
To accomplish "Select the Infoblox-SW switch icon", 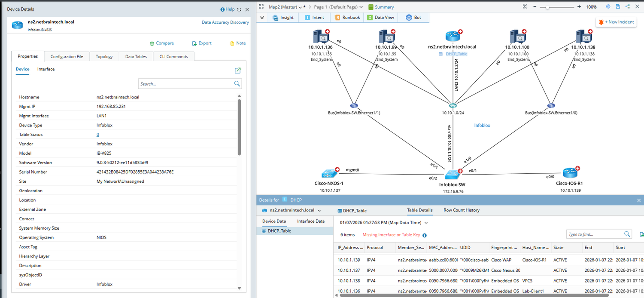I will [x=452, y=174].
